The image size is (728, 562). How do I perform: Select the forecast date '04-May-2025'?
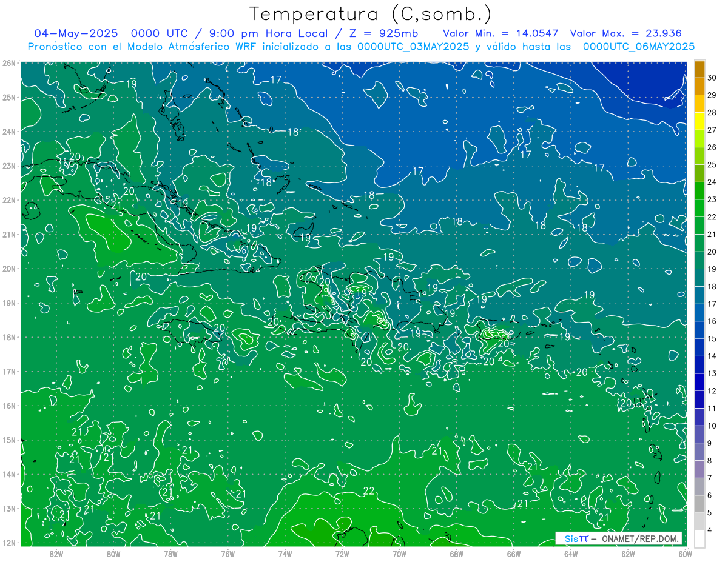click(x=76, y=33)
